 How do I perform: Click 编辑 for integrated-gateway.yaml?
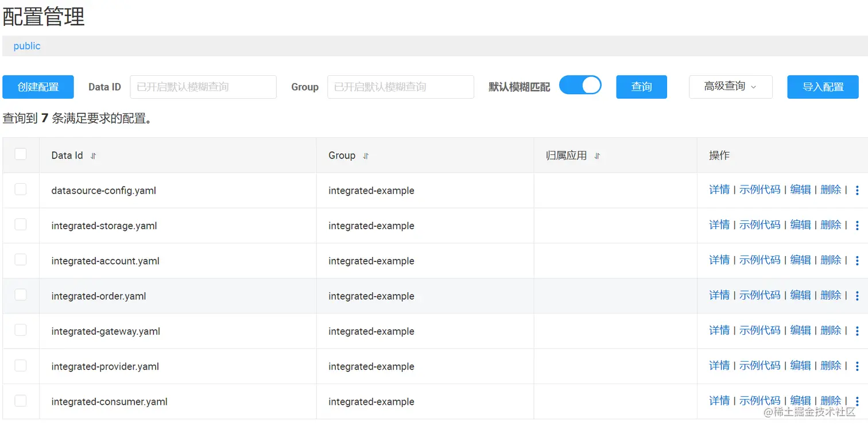[801, 331]
